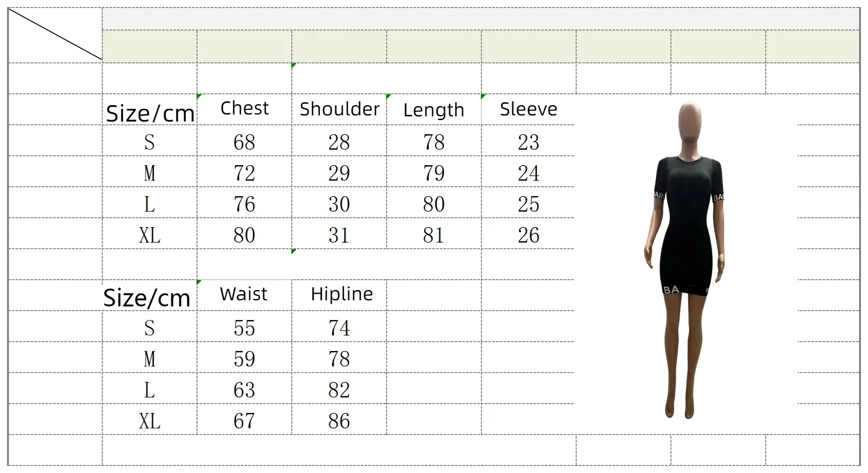
Task: Click the cell with length value 80
Action: tap(434, 202)
